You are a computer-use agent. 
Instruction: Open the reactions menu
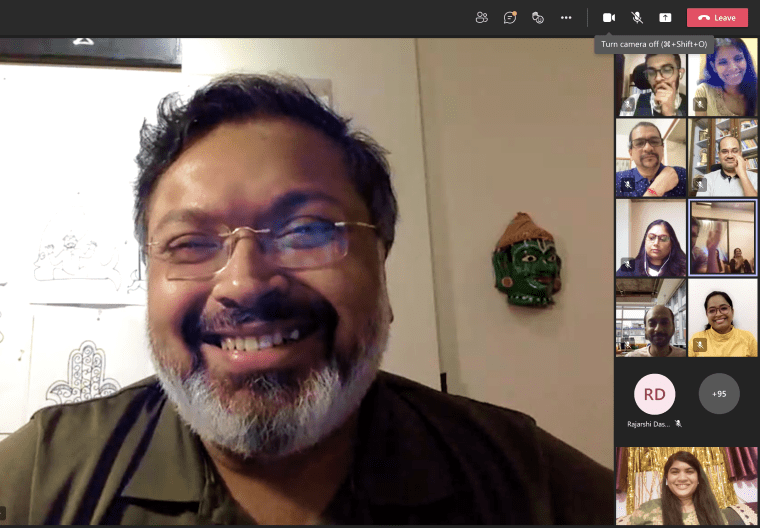pyautogui.click(x=538, y=18)
